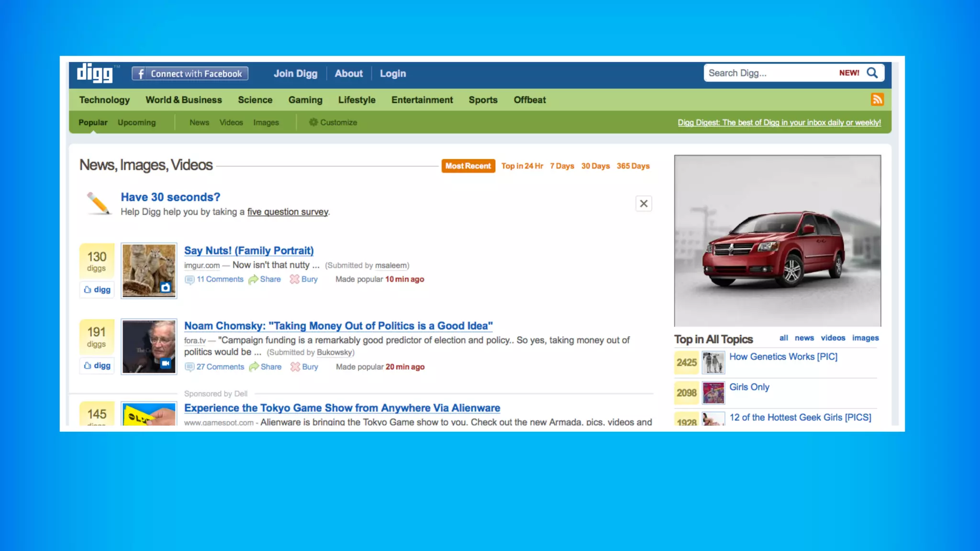Show only images in Top Topics
This screenshot has width=980, height=551.
point(865,338)
